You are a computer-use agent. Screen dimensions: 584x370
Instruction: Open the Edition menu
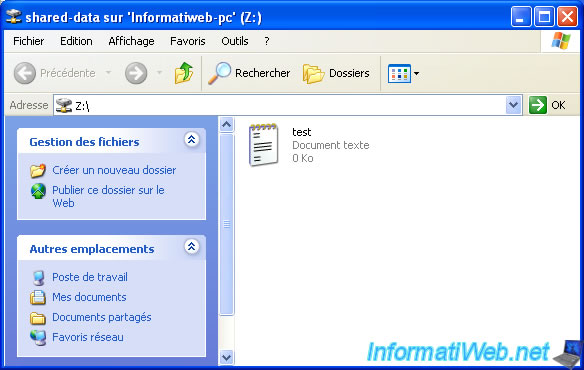76,41
